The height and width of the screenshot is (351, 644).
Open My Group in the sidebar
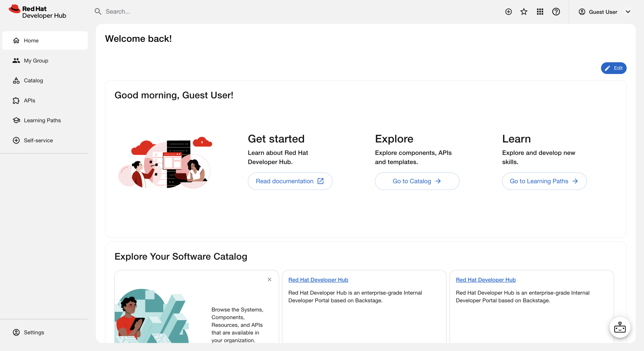[x=45, y=60]
